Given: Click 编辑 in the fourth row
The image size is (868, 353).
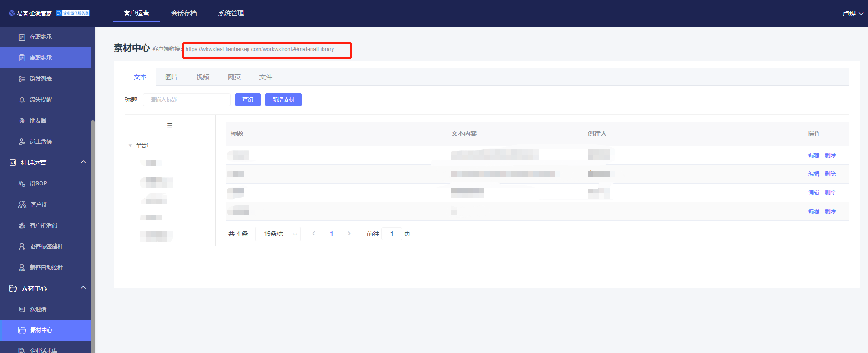Looking at the screenshot, I should coord(814,211).
